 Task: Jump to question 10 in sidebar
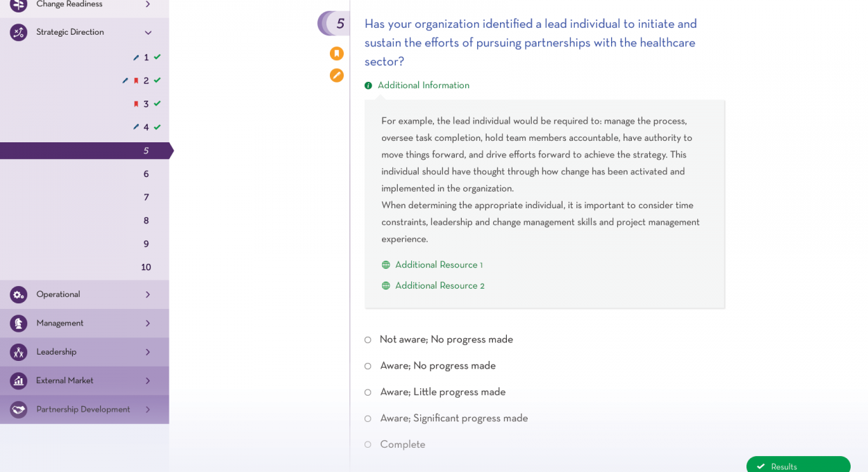point(146,268)
